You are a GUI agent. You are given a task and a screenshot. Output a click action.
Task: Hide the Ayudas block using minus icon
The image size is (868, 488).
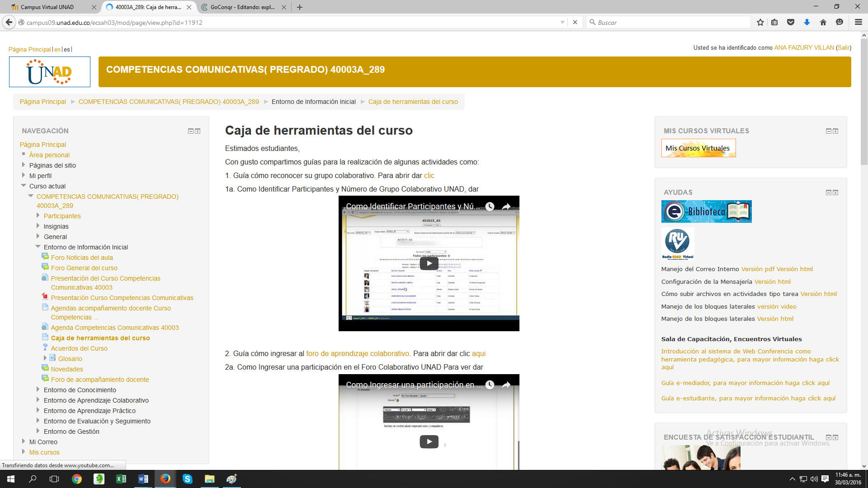point(829,192)
